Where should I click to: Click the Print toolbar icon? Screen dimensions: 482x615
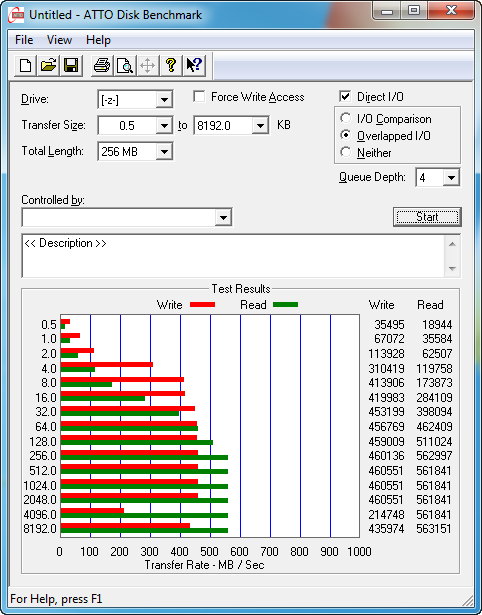102,65
